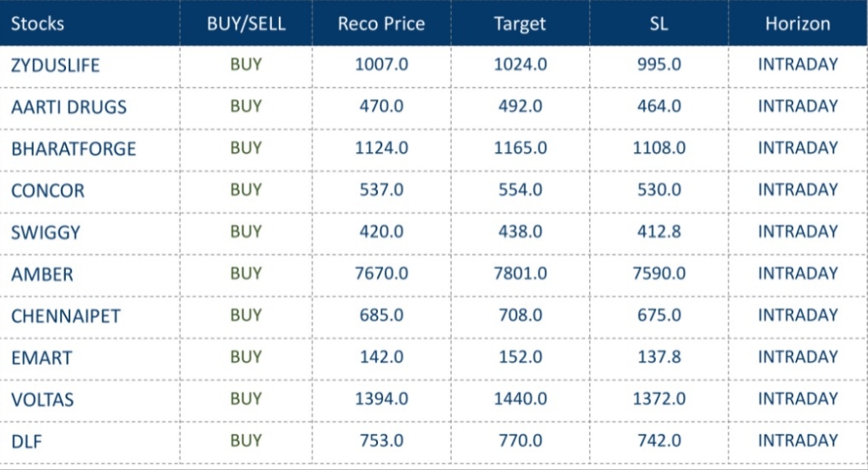The width and height of the screenshot is (868, 470).
Task: Click the DLF reco price 753.0
Action: [381, 440]
